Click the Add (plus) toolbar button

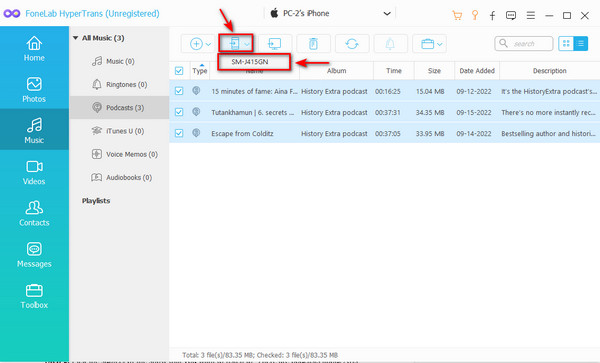[x=196, y=44]
